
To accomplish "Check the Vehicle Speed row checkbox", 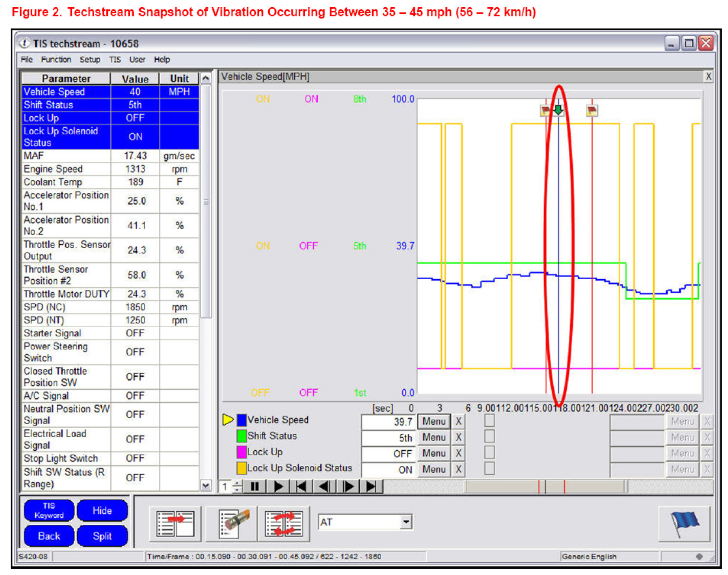I will click(x=489, y=421).
